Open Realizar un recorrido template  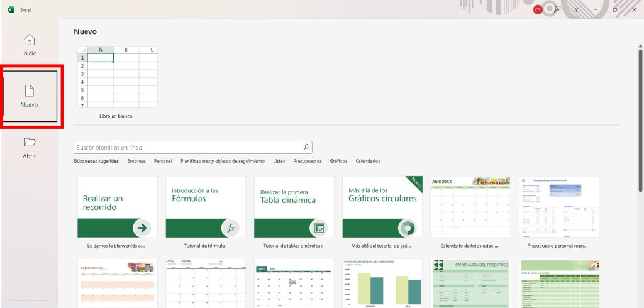pyautogui.click(x=117, y=207)
